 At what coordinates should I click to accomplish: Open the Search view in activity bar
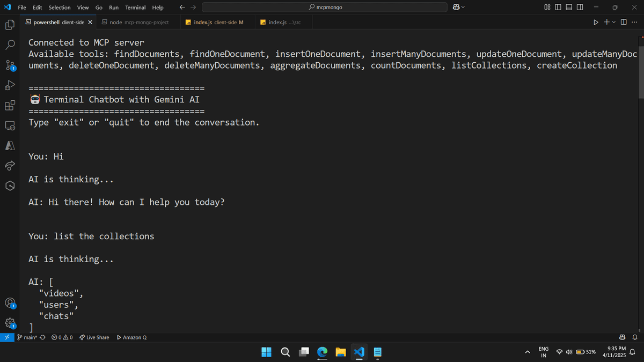tap(10, 45)
